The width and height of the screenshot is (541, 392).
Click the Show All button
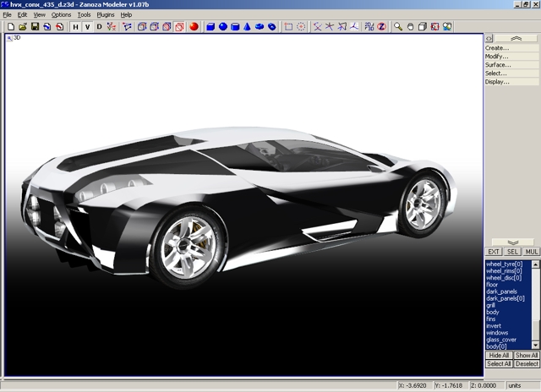coord(527,355)
